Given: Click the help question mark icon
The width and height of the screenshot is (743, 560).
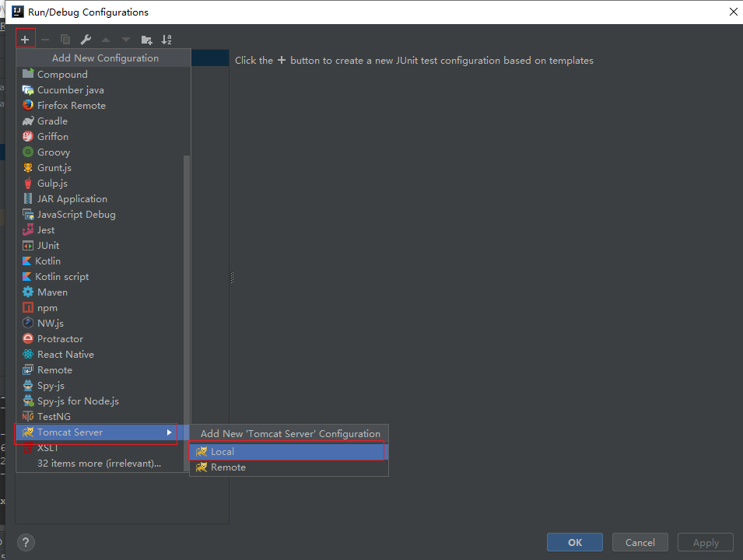Looking at the screenshot, I should pyautogui.click(x=26, y=543).
